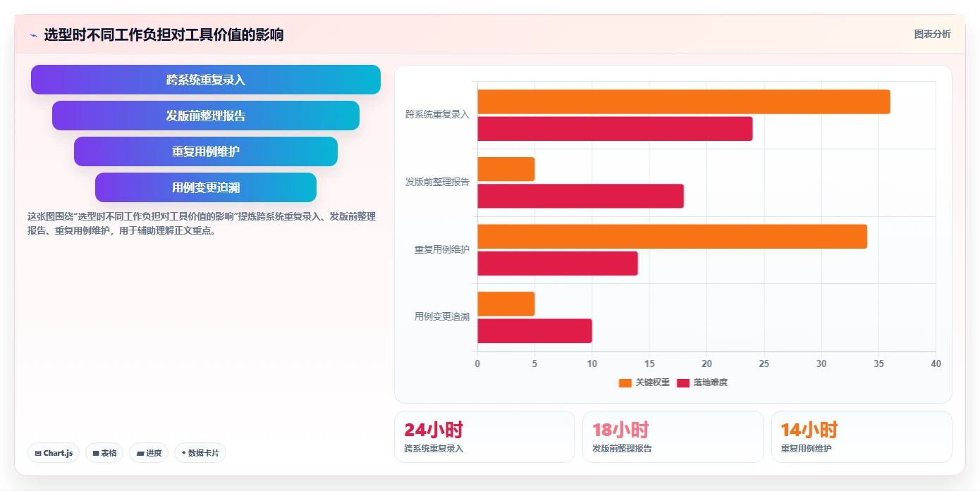This screenshot has height=491, width=980.
Task: Click the 表格 tag
Action: 104,453
